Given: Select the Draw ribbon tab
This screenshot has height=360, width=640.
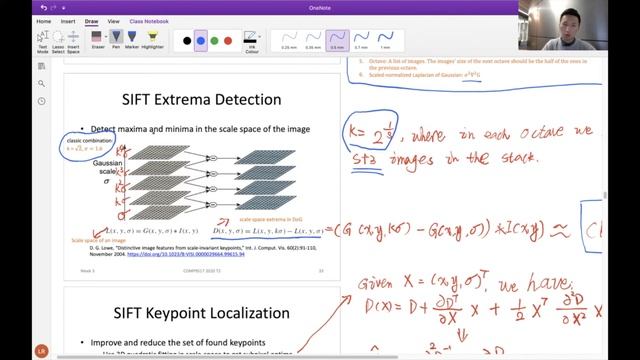Looking at the screenshot, I should (91, 21).
